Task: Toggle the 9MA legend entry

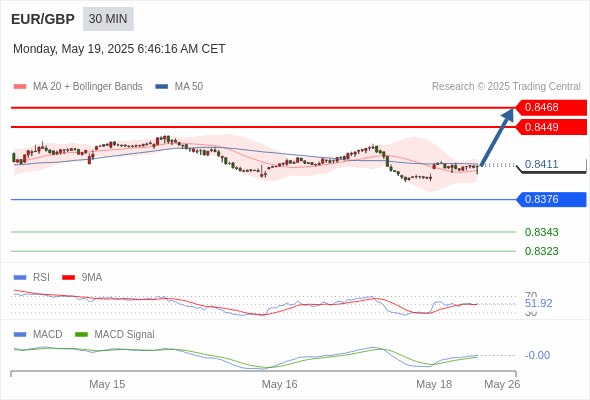Action: (82, 277)
